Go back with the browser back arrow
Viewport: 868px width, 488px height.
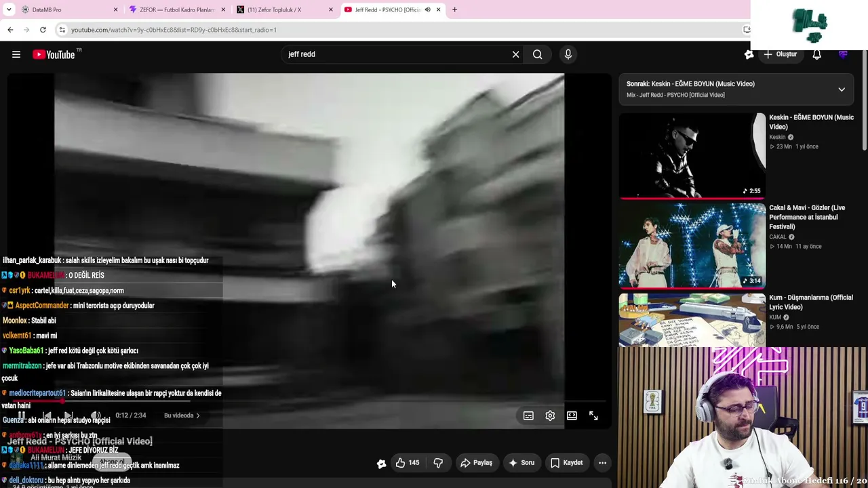click(10, 30)
